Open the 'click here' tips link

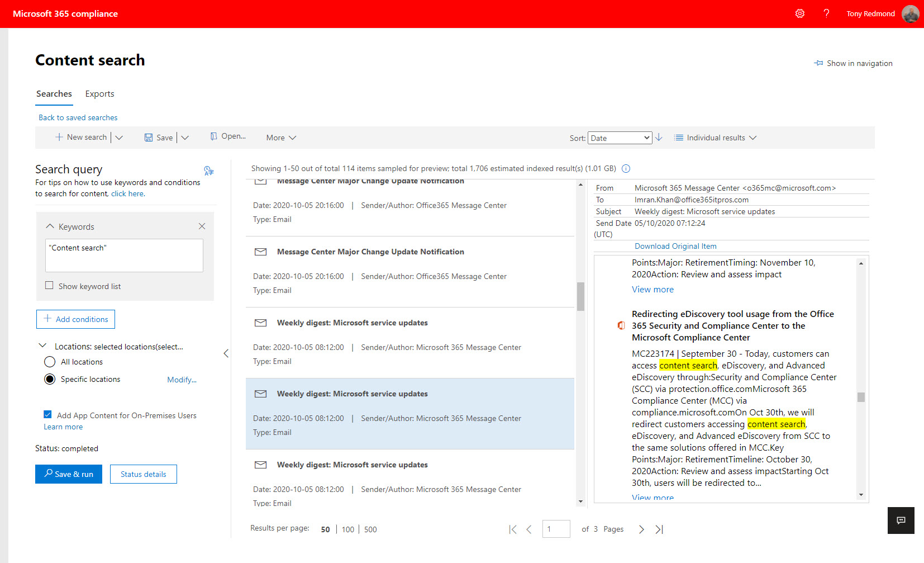[x=128, y=194]
